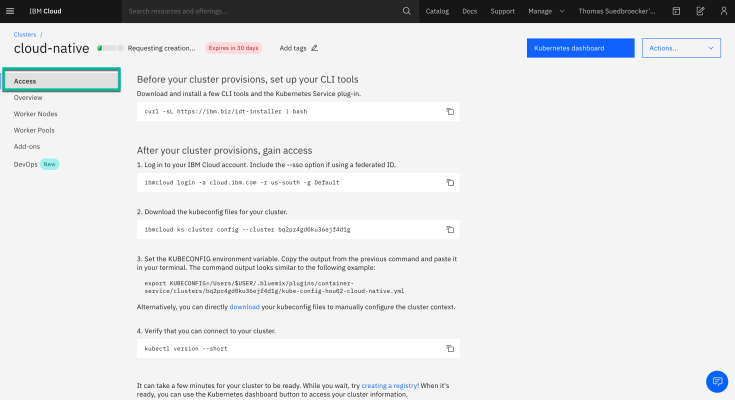Click the kubectl version --short command text

tap(186, 348)
